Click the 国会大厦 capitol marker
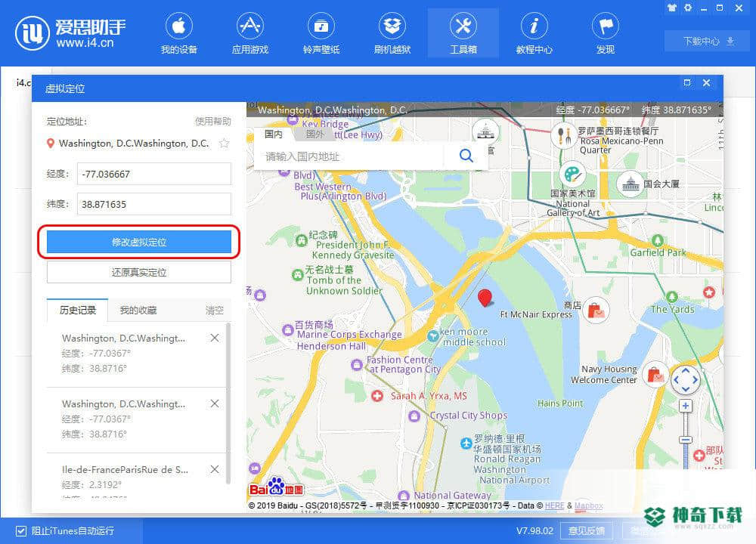 [631, 184]
